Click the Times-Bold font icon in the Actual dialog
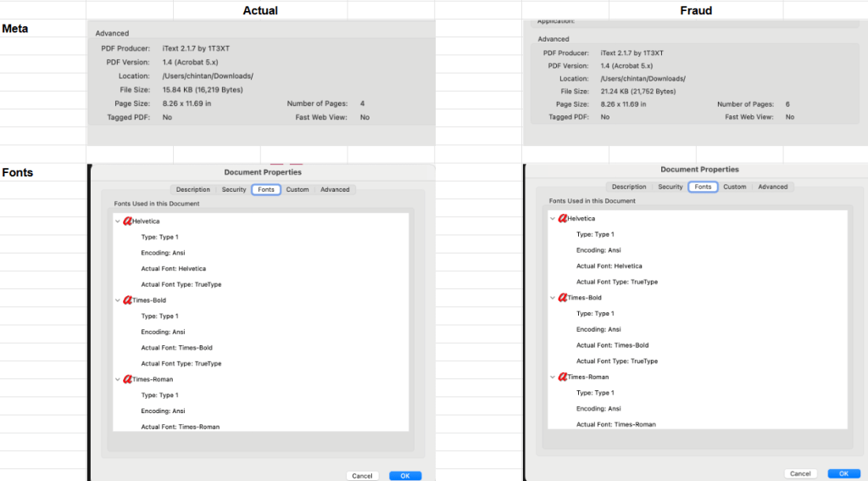868x481 pixels. click(128, 300)
